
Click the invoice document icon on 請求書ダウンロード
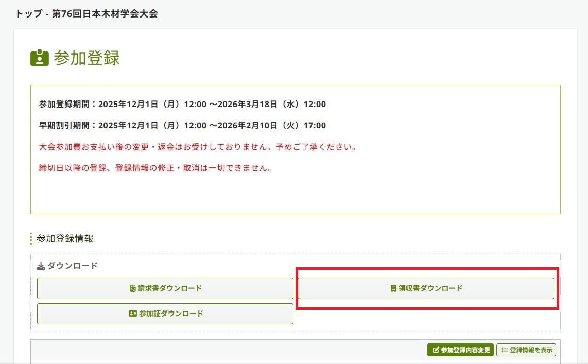pyautogui.click(x=133, y=288)
